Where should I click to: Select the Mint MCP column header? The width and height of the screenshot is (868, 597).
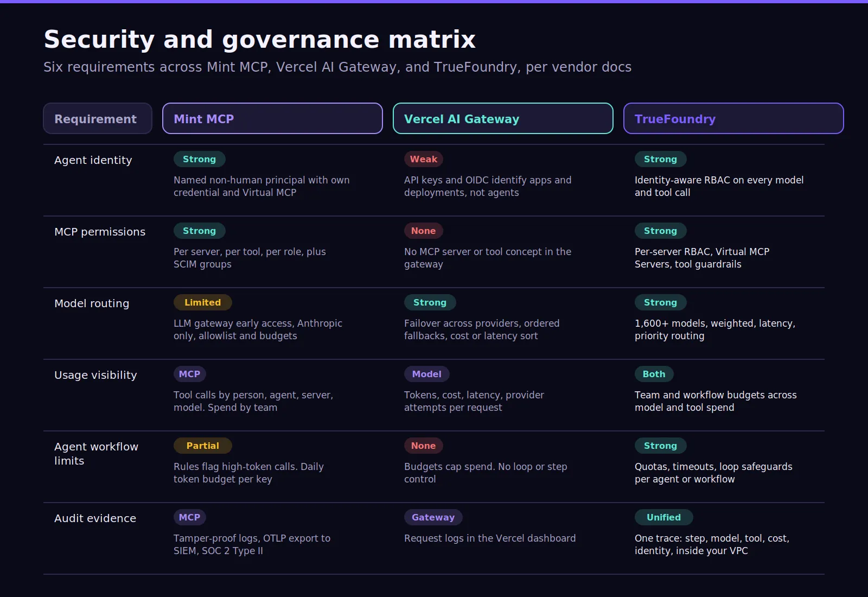pos(272,118)
